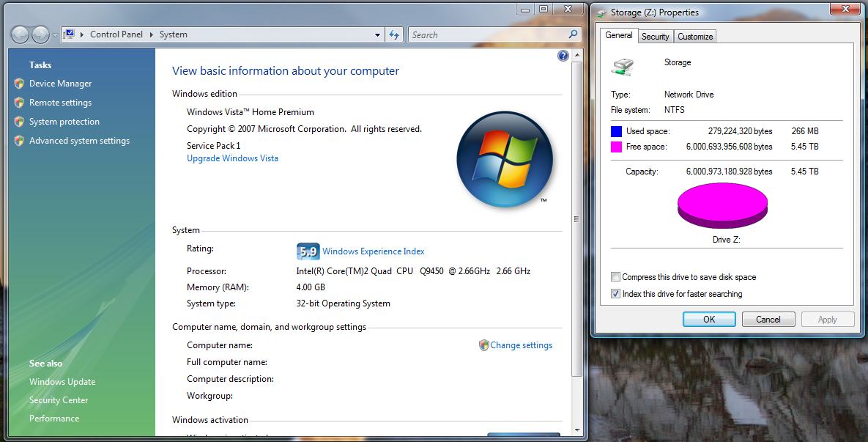Go back with the Back arrow button
The width and height of the screenshot is (868, 442).
click(20, 35)
